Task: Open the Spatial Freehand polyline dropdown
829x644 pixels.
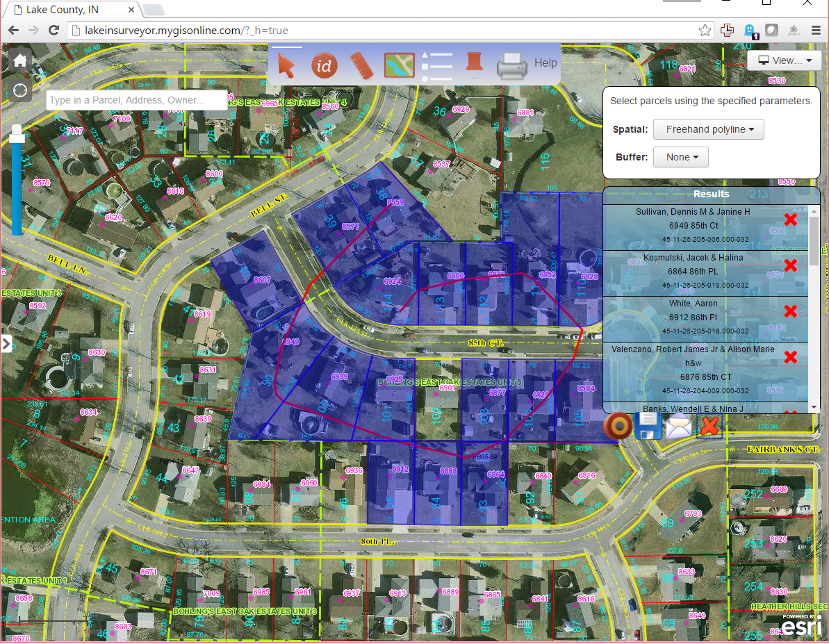Action: click(x=709, y=129)
